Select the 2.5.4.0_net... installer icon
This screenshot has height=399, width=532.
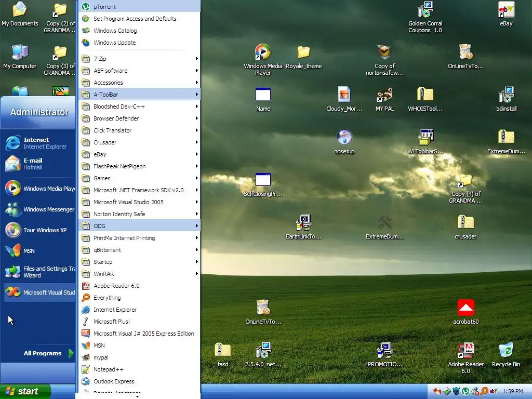tap(263, 354)
